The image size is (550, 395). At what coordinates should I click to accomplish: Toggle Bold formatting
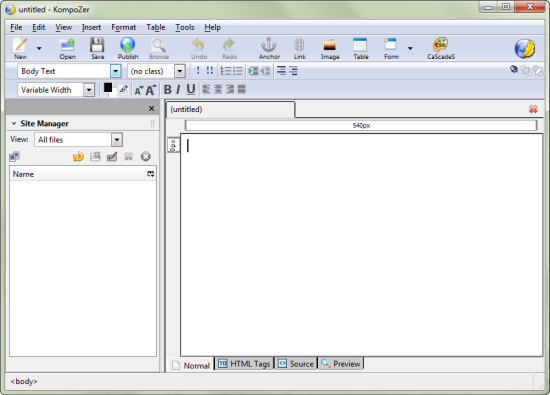tap(168, 90)
